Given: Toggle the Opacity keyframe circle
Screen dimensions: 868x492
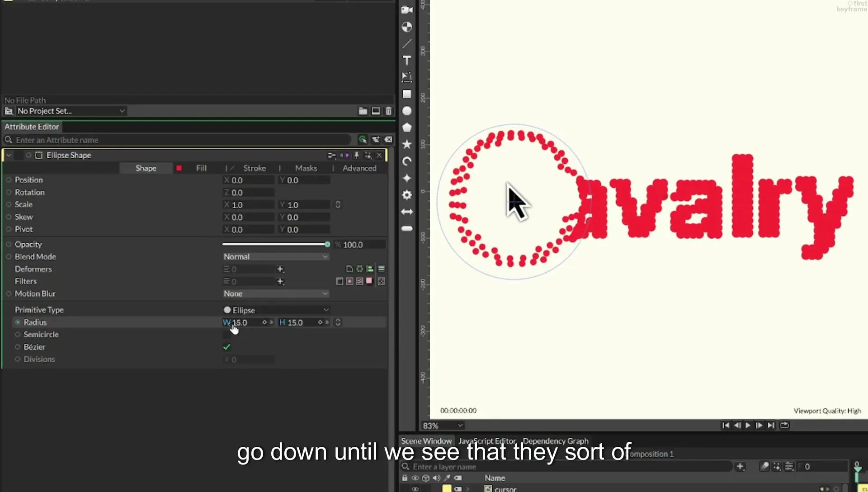Looking at the screenshot, I should pyautogui.click(x=9, y=244).
